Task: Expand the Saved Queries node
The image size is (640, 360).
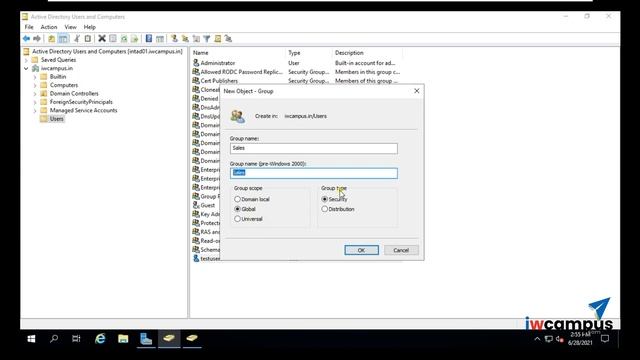Action: pos(27,60)
